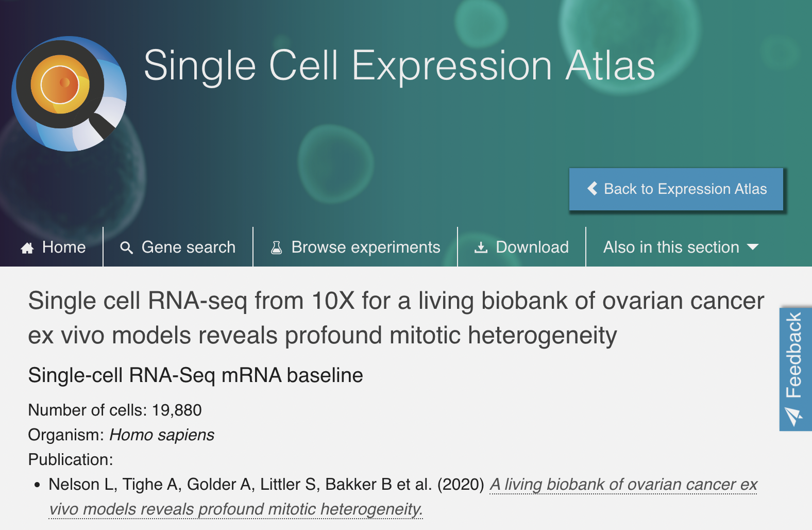
Task: Click the experiment title heading about ovarian cancer
Action: click(x=396, y=318)
